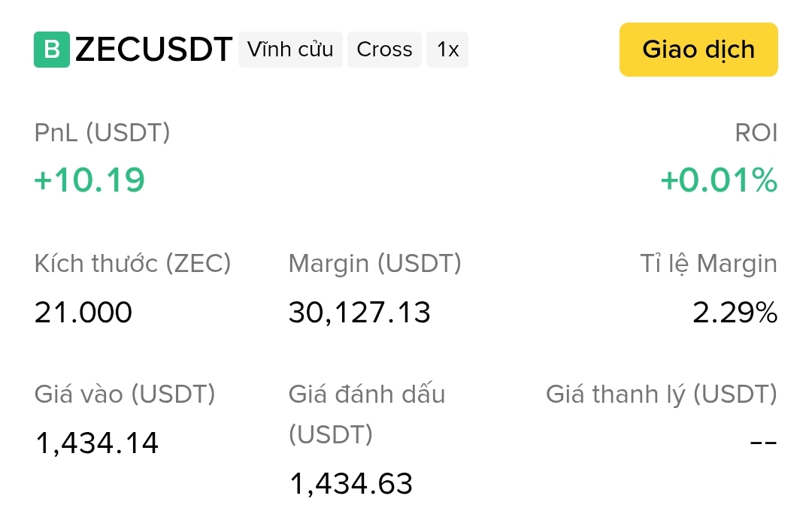This screenshot has height=532, width=812.
Task: Tap the Cross margin mode tag
Action: pos(384,50)
